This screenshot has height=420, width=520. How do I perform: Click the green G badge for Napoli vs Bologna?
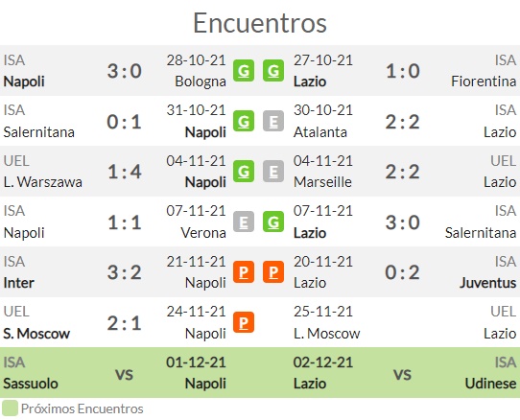[244, 71]
